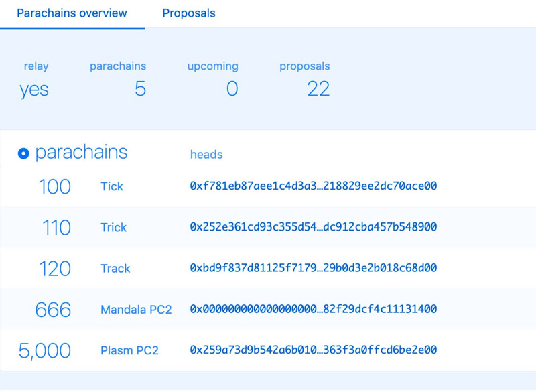Click the proposals count 22
The width and height of the screenshot is (536, 392).
318,88
